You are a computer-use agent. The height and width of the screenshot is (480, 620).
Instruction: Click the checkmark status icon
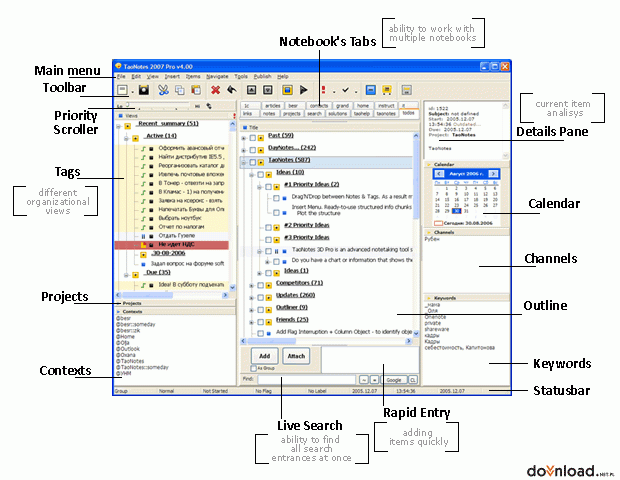click(x=346, y=90)
